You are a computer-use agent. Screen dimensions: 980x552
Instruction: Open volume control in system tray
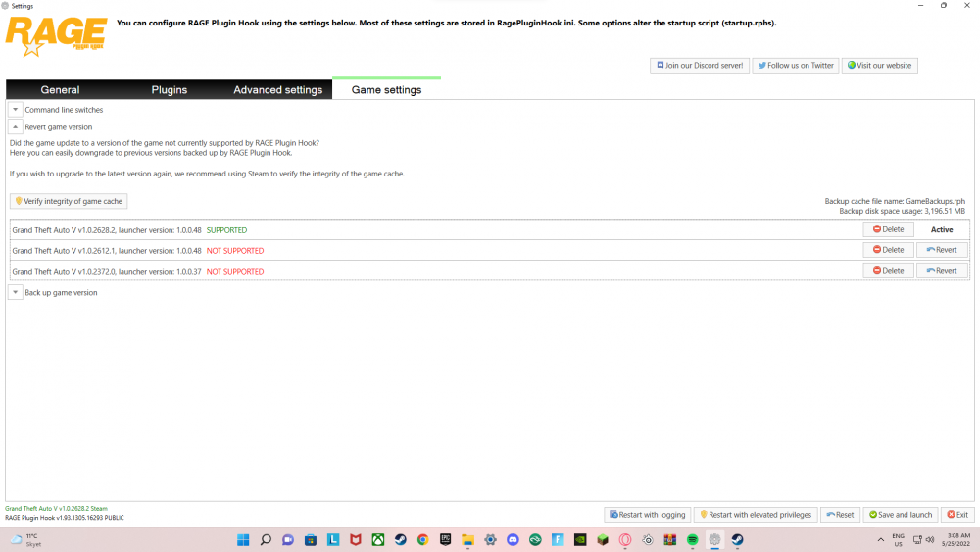pos(930,540)
